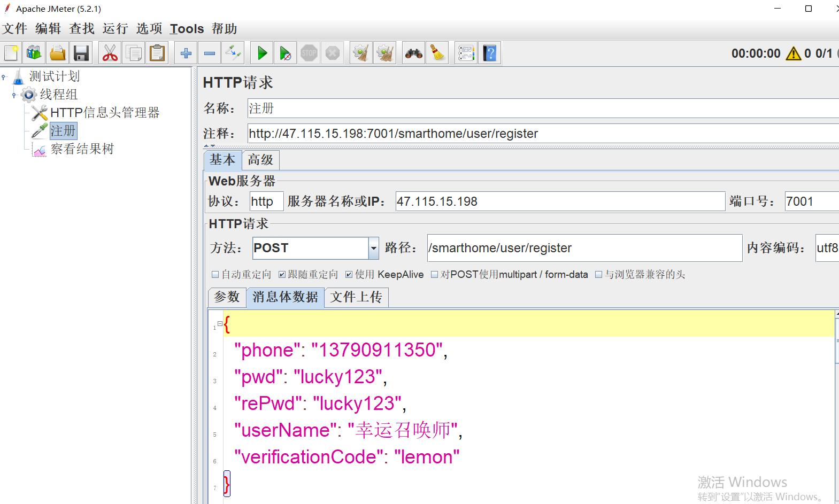Open Search with binoculars icon
Screen dimensions: 839x504
pyautogui.click(x=414, y=53)
